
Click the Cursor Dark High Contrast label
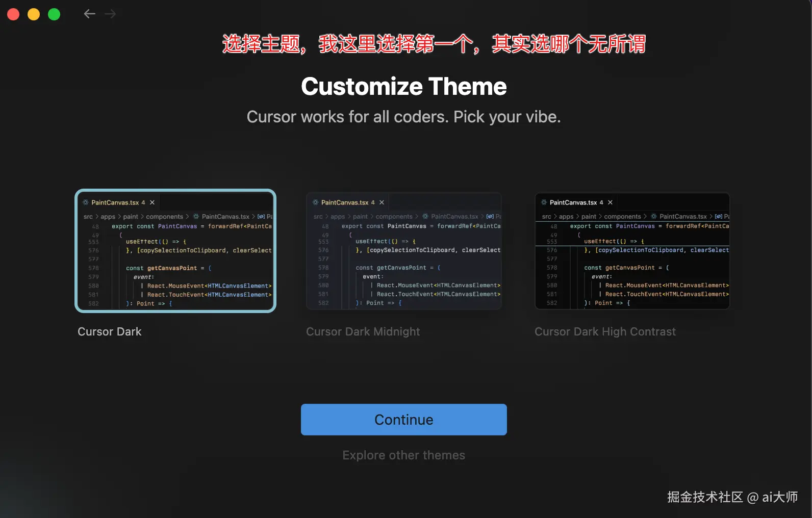tap(605, 331)
